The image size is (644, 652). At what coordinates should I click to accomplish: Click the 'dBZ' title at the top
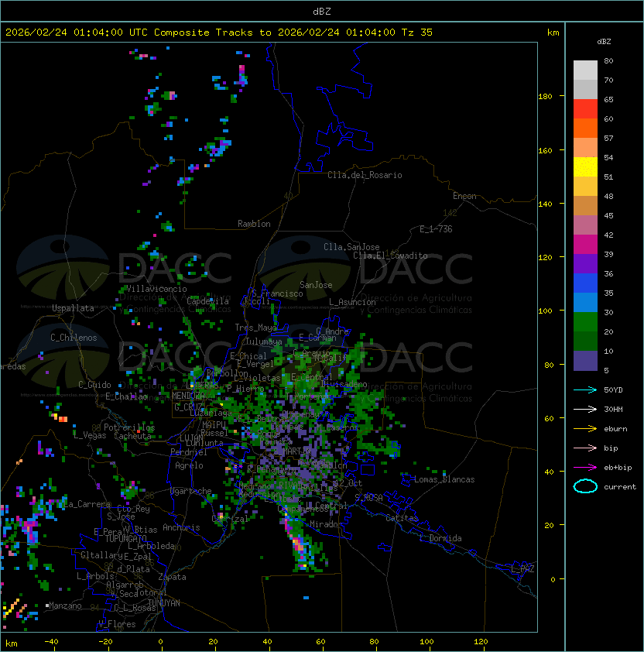322,12
